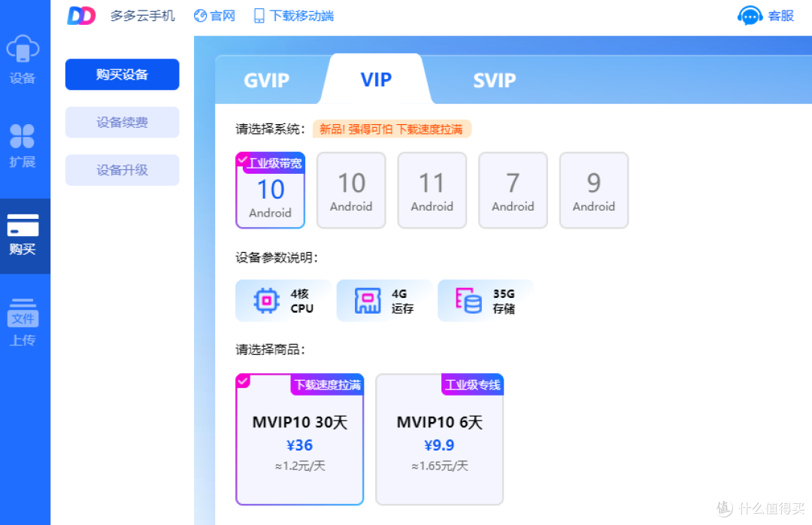Viewport: 812px width, 525px height.
Task: Click the 新品! 强得可怕 下载速度拉满 banner
Action: click(x=392, y=129)
